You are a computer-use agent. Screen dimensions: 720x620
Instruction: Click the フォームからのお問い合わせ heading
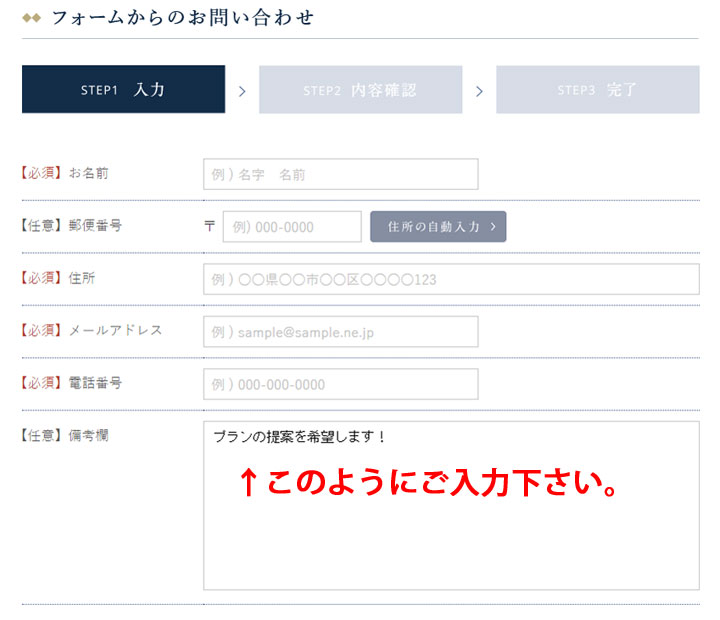click(x=182, y=18)
